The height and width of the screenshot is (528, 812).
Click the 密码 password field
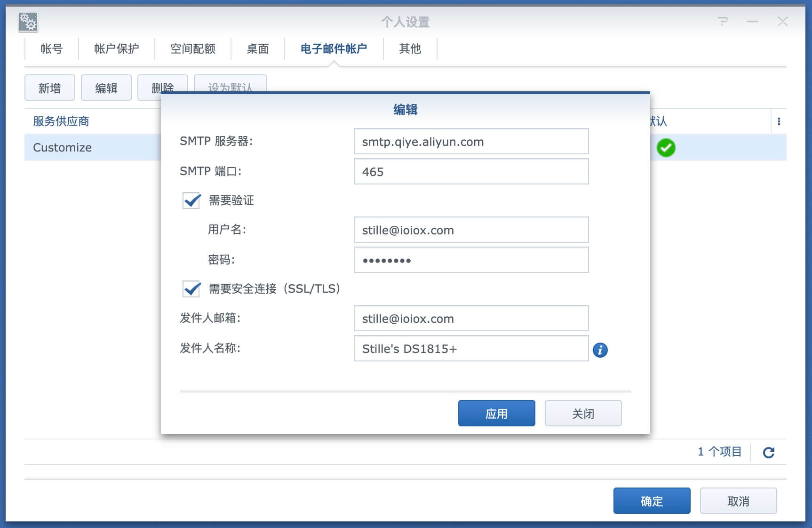[471, 260]
